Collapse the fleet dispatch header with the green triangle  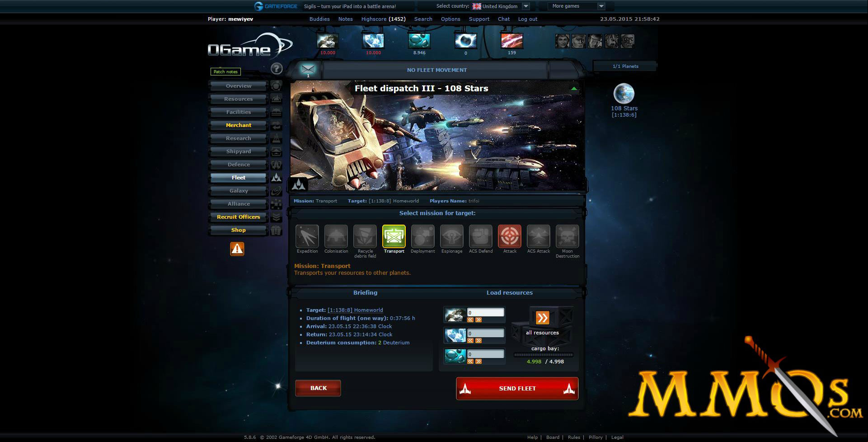pyautogui.click(x=574, y=89)
